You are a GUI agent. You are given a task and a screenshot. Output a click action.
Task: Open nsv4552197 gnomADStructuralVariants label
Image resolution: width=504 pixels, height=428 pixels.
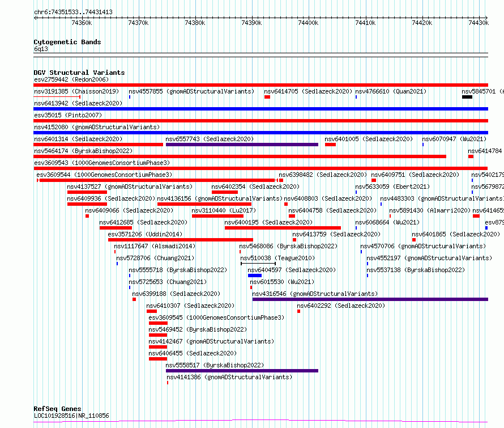pos(429,258)
